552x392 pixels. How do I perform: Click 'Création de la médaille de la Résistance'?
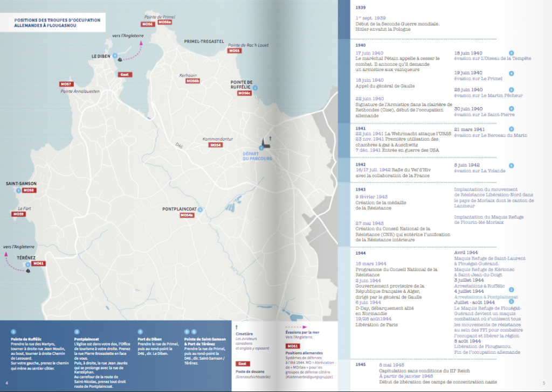[381, 205]
